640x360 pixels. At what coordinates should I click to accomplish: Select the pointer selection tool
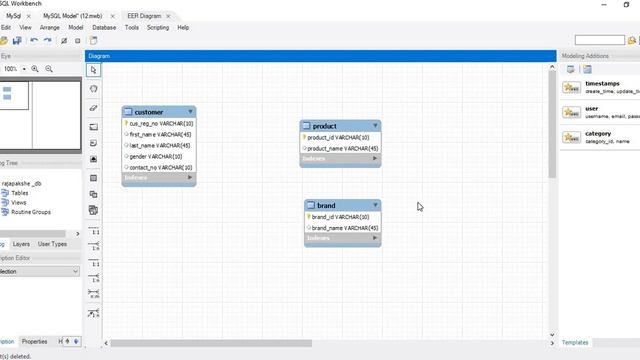click(x=93, y=70)
